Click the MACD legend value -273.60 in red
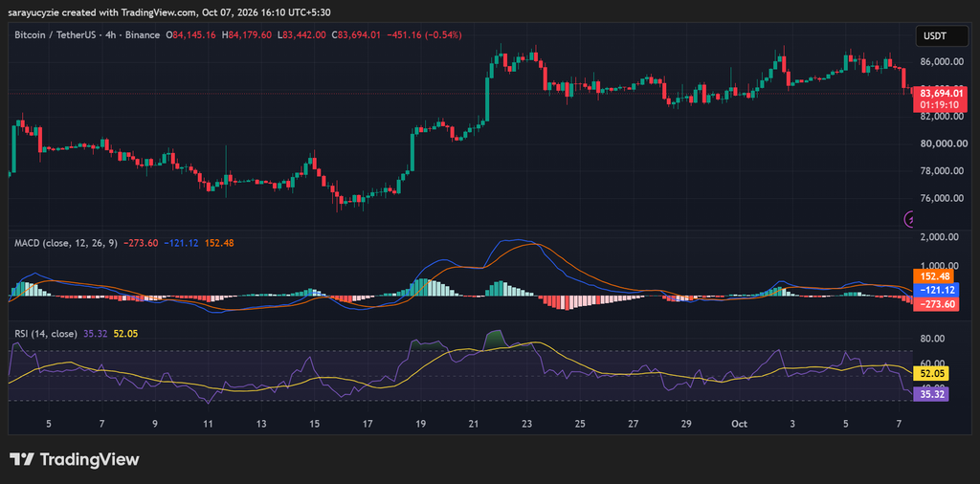Screen dimensions: 980x484 [142, 243]
